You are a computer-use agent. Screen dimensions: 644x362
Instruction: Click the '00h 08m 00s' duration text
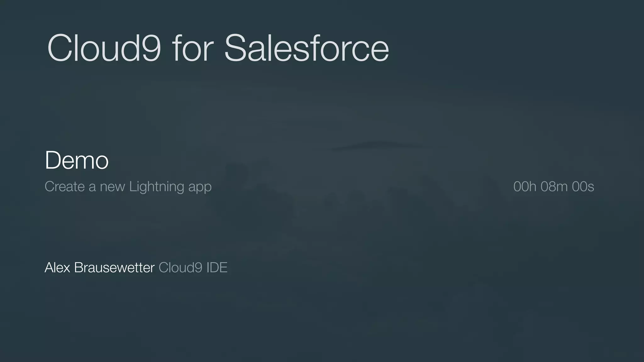tap(553, 187)
